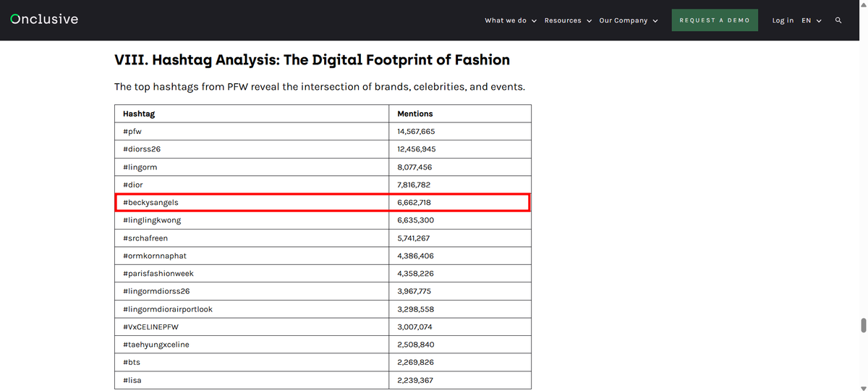Expand the What we do menu
Viewport: 868px width, 391px height.
511,20
